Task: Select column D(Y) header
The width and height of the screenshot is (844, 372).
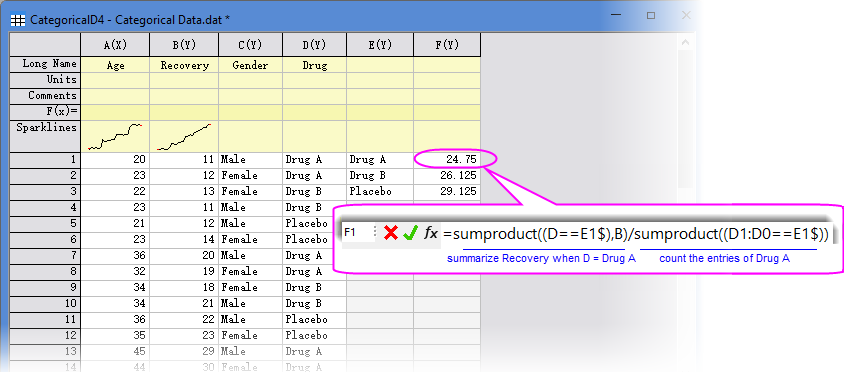Action: (x=314, y=45)
